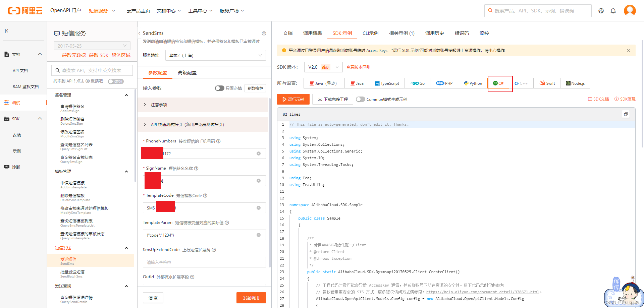Click 下载完整工程 button
Image resolution: width=644 pixels, height=308 pixels.
333,99
